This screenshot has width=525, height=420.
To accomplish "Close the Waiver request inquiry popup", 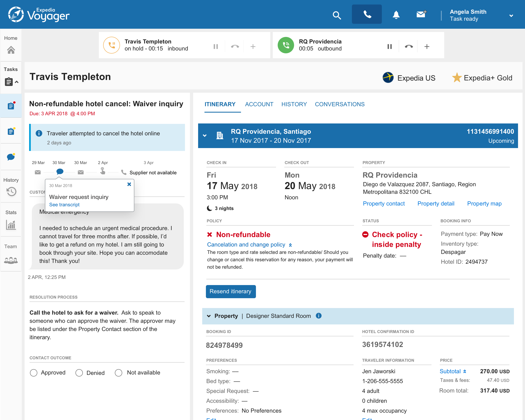I will [x=129, y=184].
